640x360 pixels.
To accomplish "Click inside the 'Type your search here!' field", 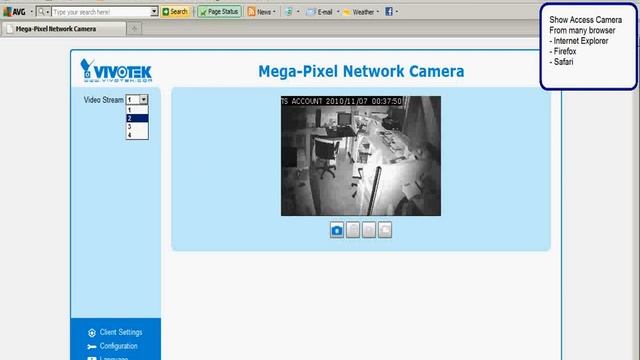I will 101,12.
